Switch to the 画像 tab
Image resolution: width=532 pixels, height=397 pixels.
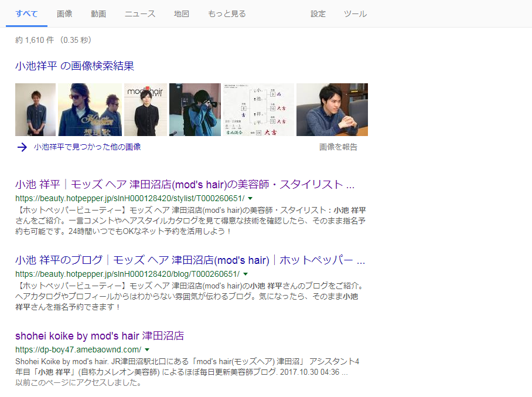click(x=64, y=14)
